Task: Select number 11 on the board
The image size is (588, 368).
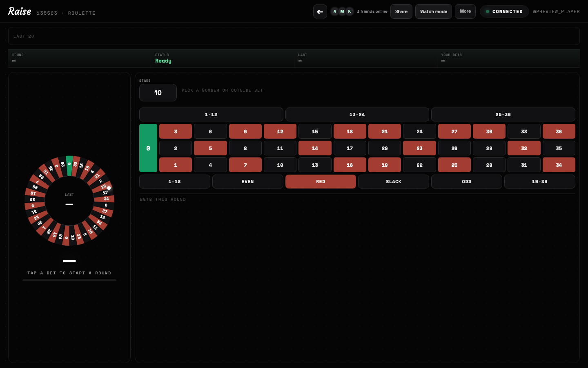Action: coord(280,148)
